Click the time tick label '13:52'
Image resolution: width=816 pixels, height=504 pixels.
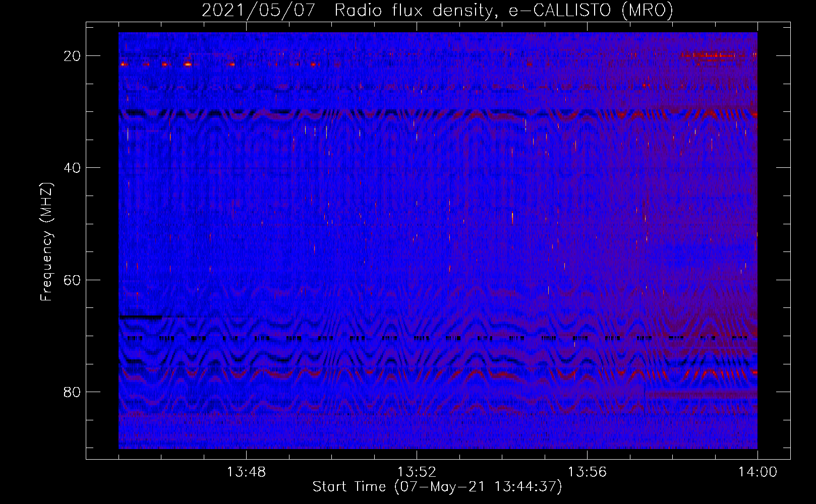(417, 472)
